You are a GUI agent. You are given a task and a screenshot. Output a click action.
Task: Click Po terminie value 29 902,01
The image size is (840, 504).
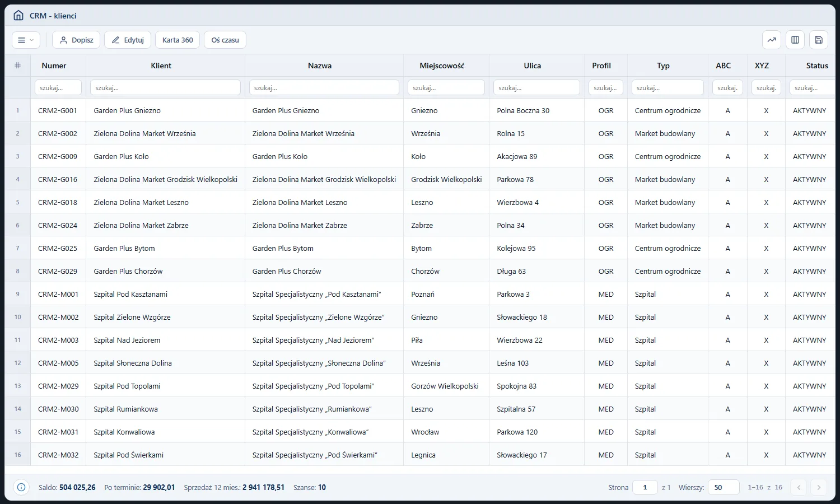[x=159, y=487]
